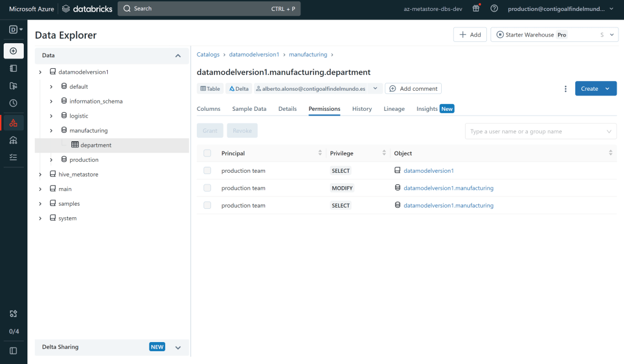Screen dimensions: 624x364
Task: Open the Data catalog icon in sidebar
Action: click(13, 123)
